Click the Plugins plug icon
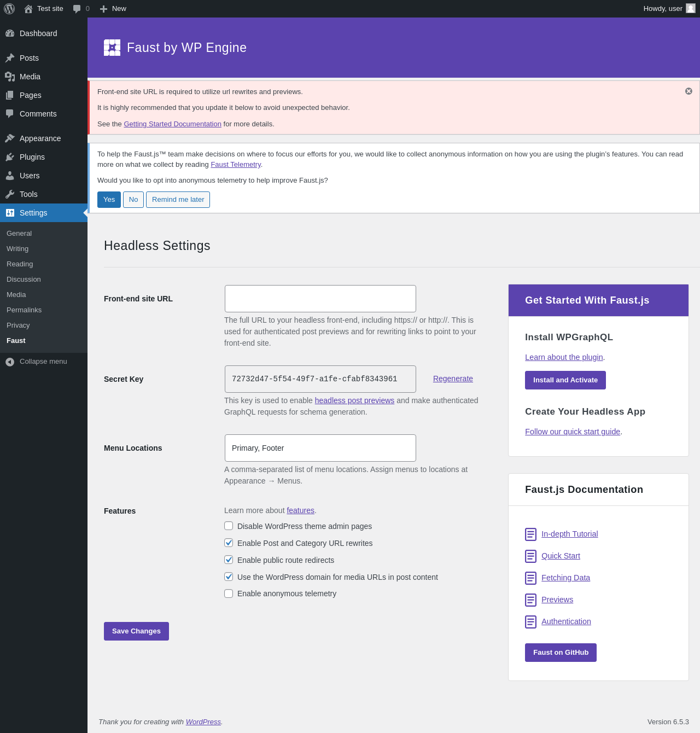 [x=10, y=157]
